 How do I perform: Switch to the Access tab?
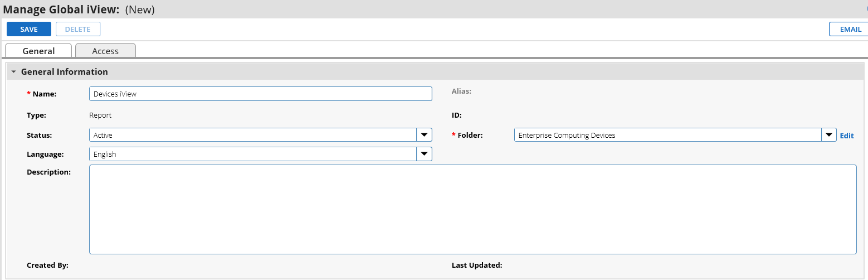[x=105, y=51]
